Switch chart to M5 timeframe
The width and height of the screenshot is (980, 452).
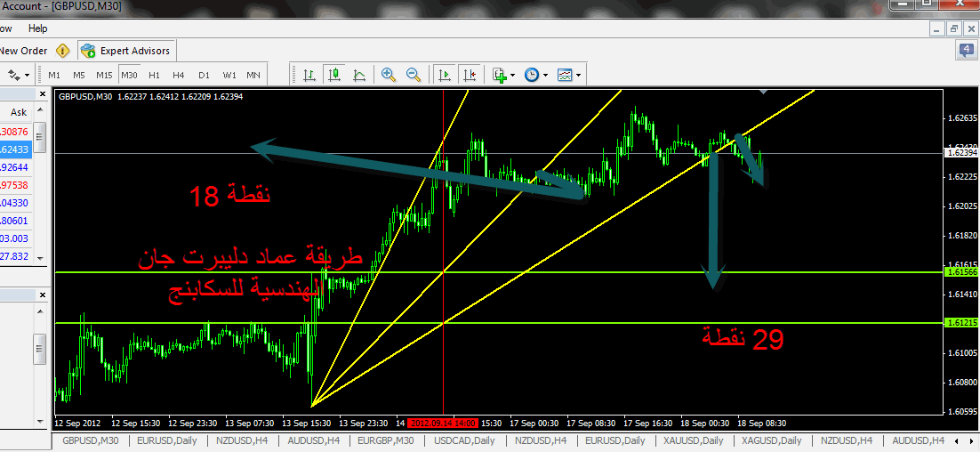coord(79,75)
